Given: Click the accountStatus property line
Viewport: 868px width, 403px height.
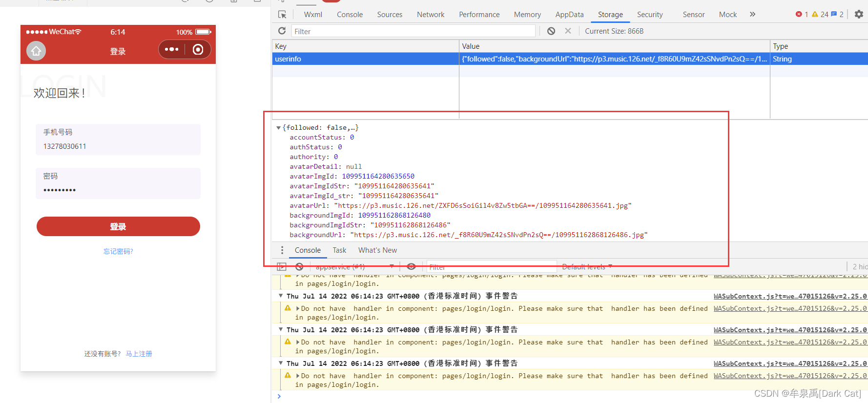Looking at the screenshot, I should click(x=322, y=137).
